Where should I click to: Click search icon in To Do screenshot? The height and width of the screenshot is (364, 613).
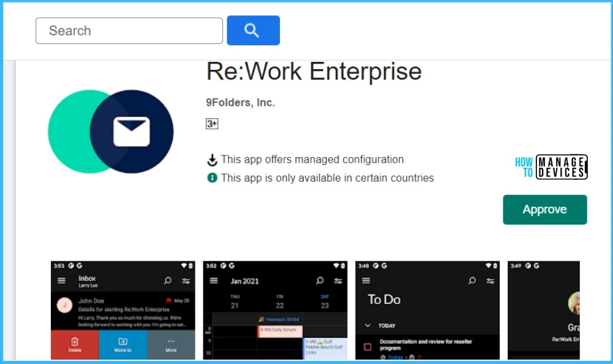click(x=472, y=281)
